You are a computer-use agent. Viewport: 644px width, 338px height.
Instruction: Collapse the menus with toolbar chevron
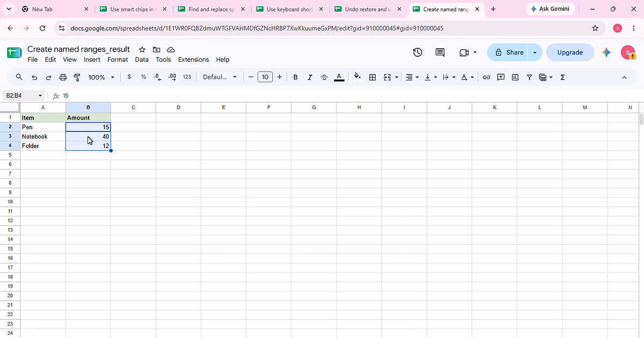pyautogui.click(x=624, y=77)
